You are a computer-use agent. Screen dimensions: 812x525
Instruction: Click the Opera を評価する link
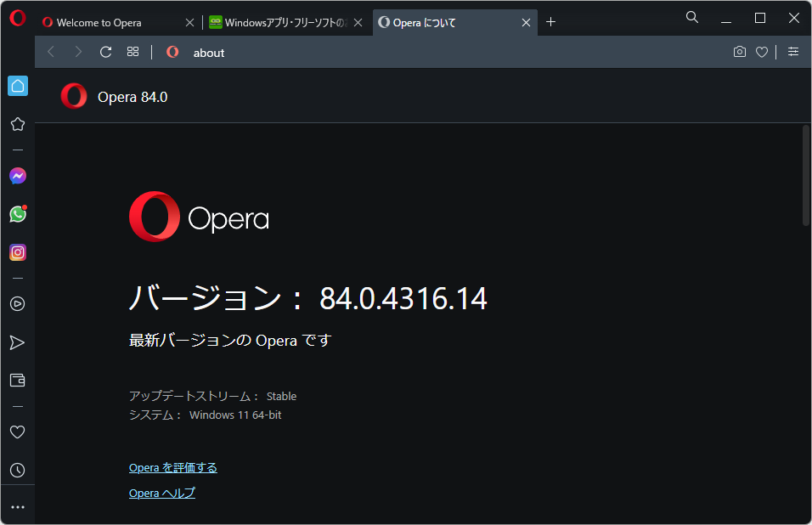point(172,467)
